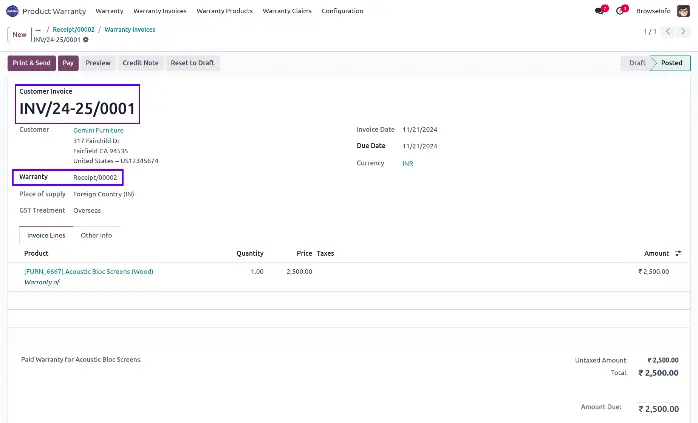Open the Acoustic Bloc Screens product link
This screenshot has width=698, height=423.
coord(88,271)
